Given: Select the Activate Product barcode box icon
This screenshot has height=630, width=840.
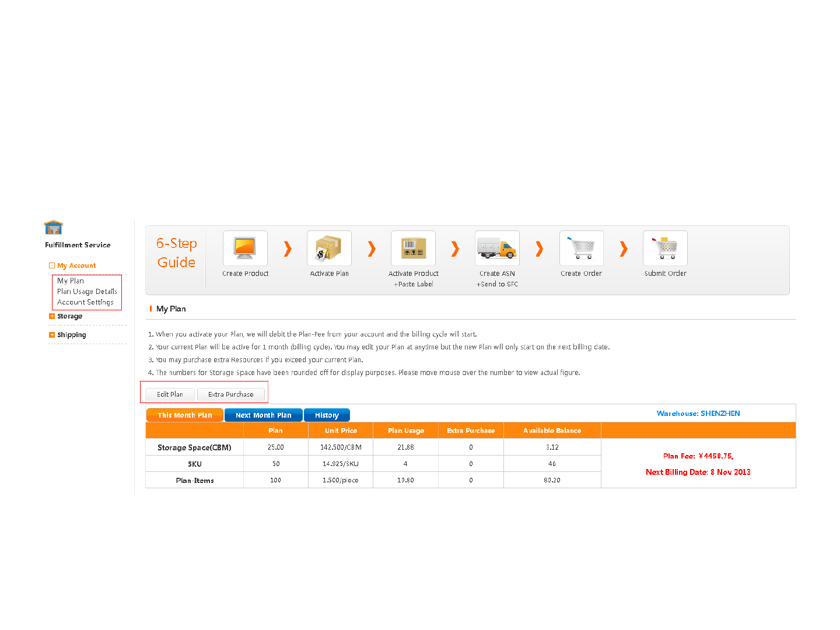Looking at the screenshot, I should point(413,248).
